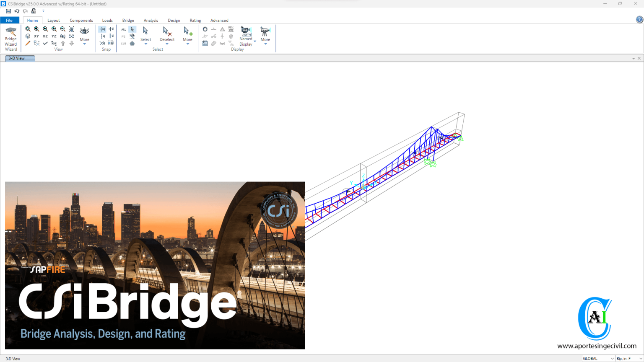Choose the polygon select icon
This screenshot has width=644, height=362.
tap(132, 44)
